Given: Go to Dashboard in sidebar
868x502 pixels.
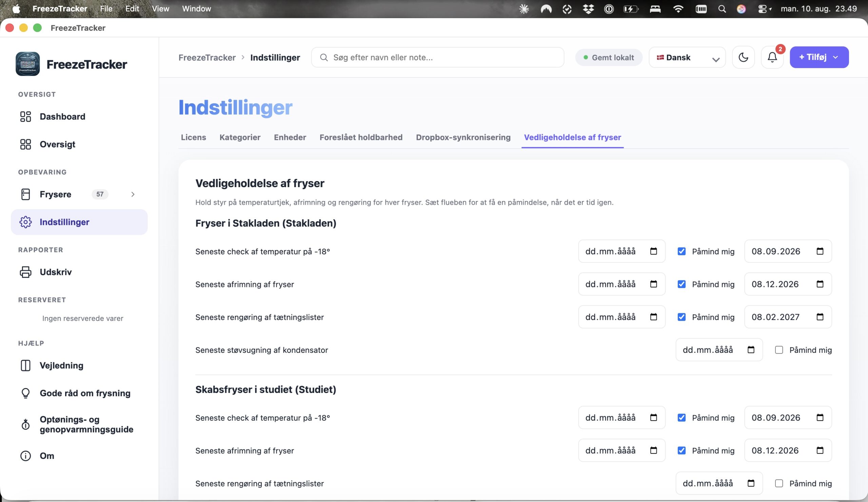Looking at the screenshot, I should [x=79, y=116].
